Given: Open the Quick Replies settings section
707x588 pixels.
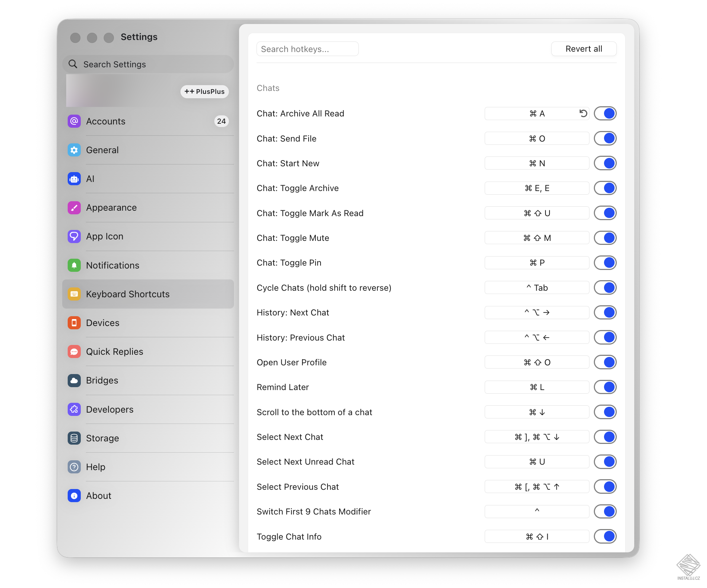Looking at the screenshot, I should tap(114, 351).
